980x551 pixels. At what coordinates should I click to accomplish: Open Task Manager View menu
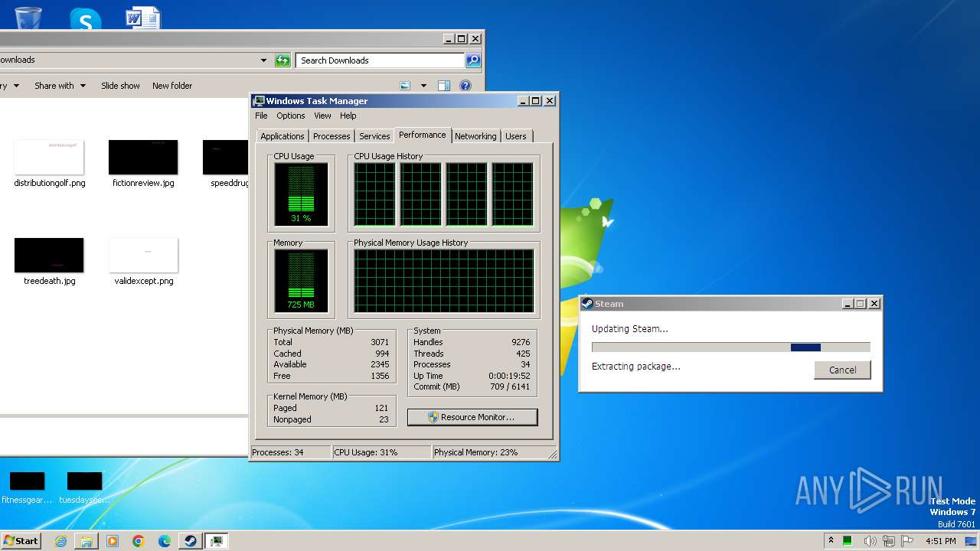[x=322, y=116]
